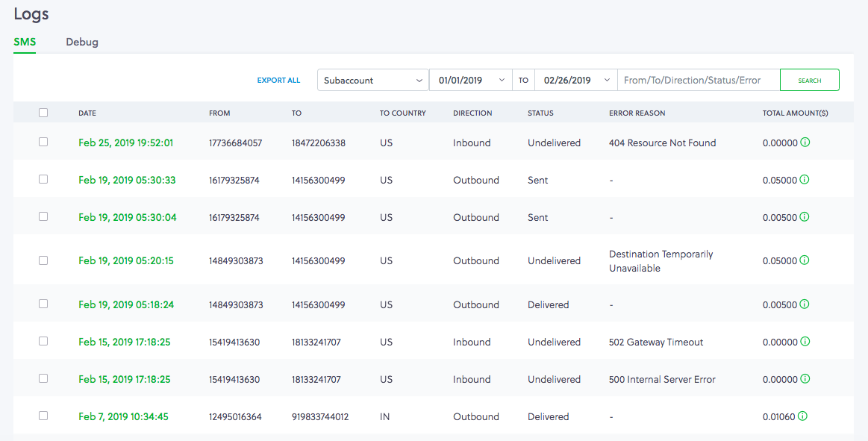Check the box for Feb 25, 2019 19:52:01 log
Image resolution: width=868 pixels, height=441 pixels.
coord(43,142)
